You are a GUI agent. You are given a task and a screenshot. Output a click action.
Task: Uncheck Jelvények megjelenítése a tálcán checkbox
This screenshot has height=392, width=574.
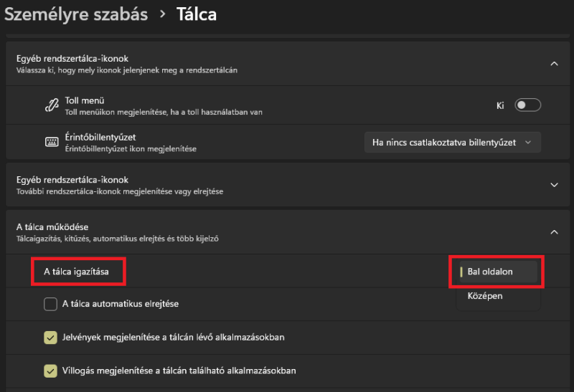point(51,338)
